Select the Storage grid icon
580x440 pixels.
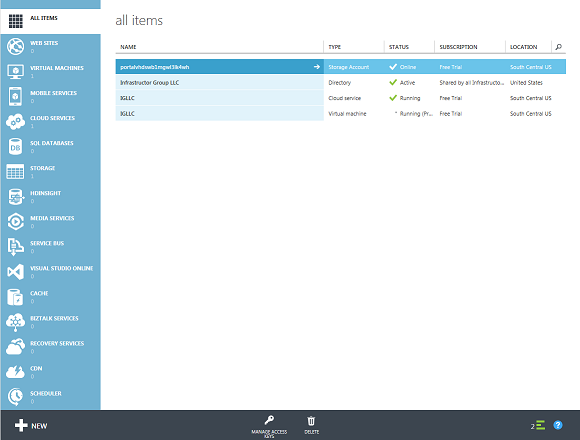(x=16, y=172)
